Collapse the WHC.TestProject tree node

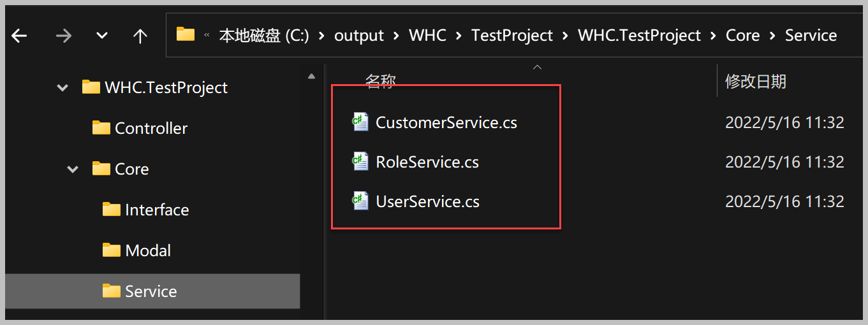(x=63, y=88)
